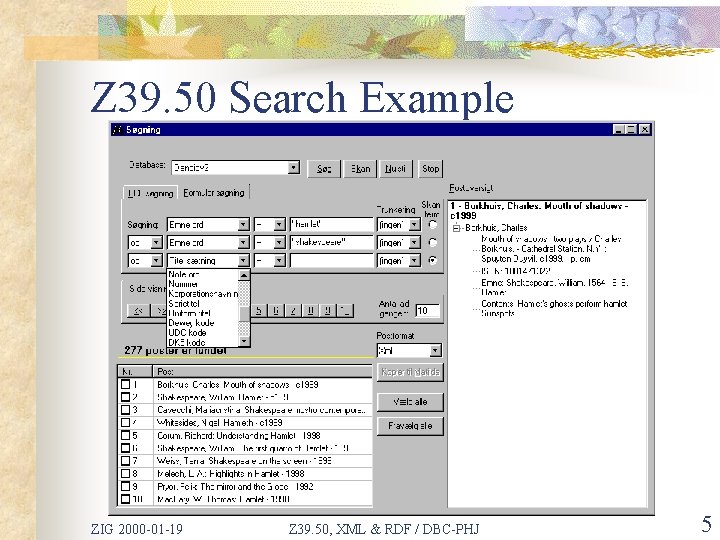Click the Antal ad gangen field showing 10
The width and height of the screenshot is (720, 540).
(428, 311)
